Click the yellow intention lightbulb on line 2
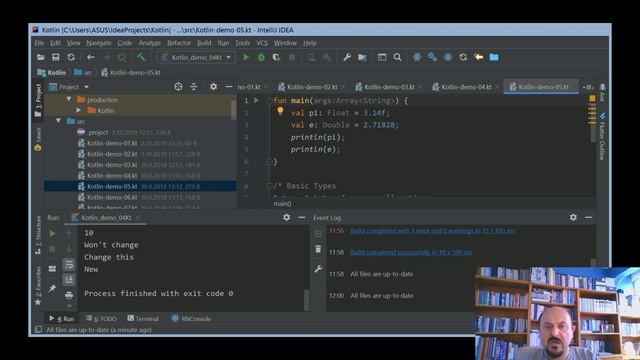Image resolution: width=640 pixels, height=360 pixels. pos(280,111)
